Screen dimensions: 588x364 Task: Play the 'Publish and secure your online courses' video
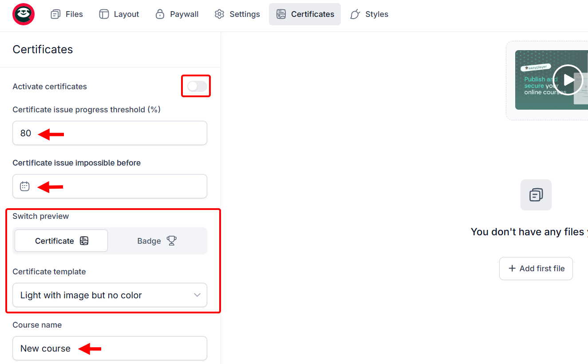(568, 79)
